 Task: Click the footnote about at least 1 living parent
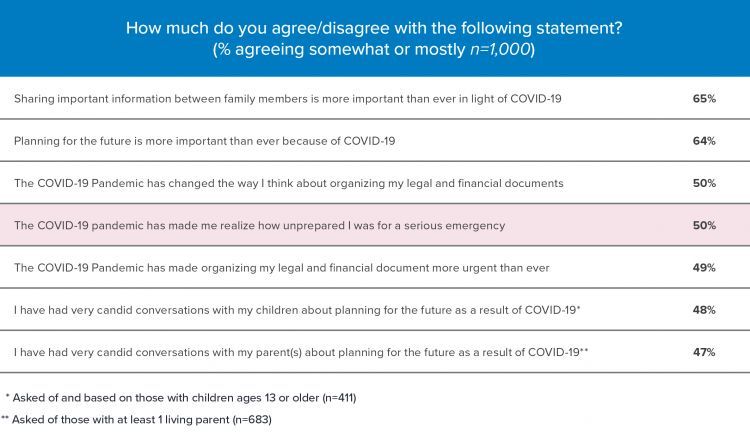coord(136,420)
